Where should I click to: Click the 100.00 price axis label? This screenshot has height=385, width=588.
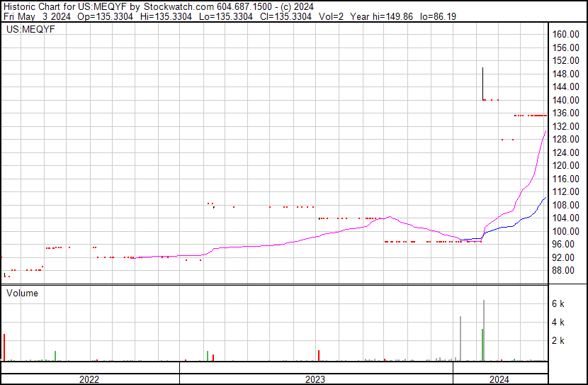click(566, 231)
